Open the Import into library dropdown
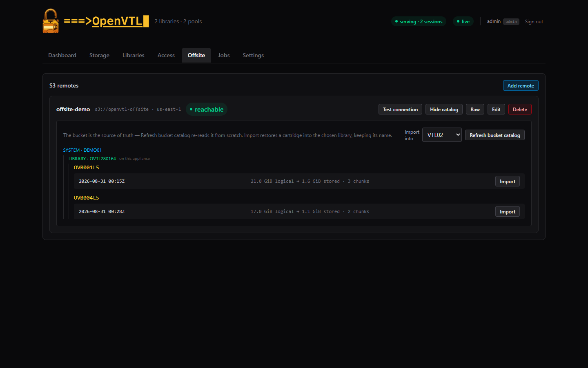 point(442,135)
